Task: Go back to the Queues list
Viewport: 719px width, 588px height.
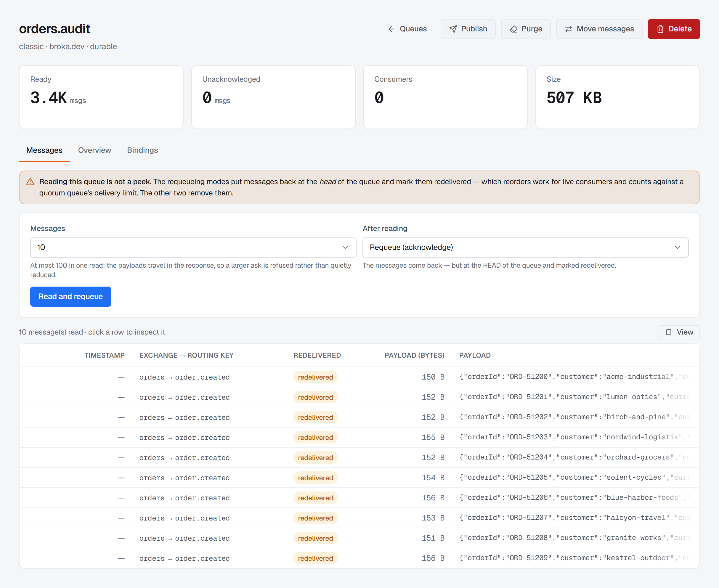Action: point(407,29)
